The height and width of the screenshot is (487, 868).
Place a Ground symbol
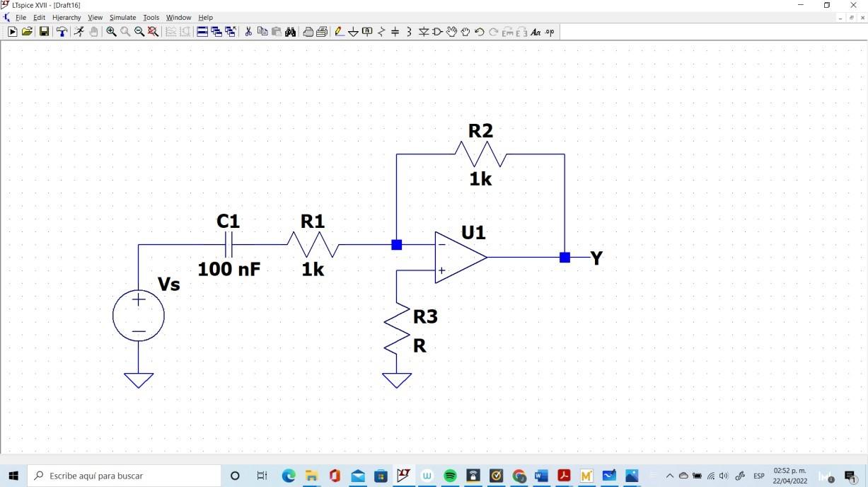(353, 31)
